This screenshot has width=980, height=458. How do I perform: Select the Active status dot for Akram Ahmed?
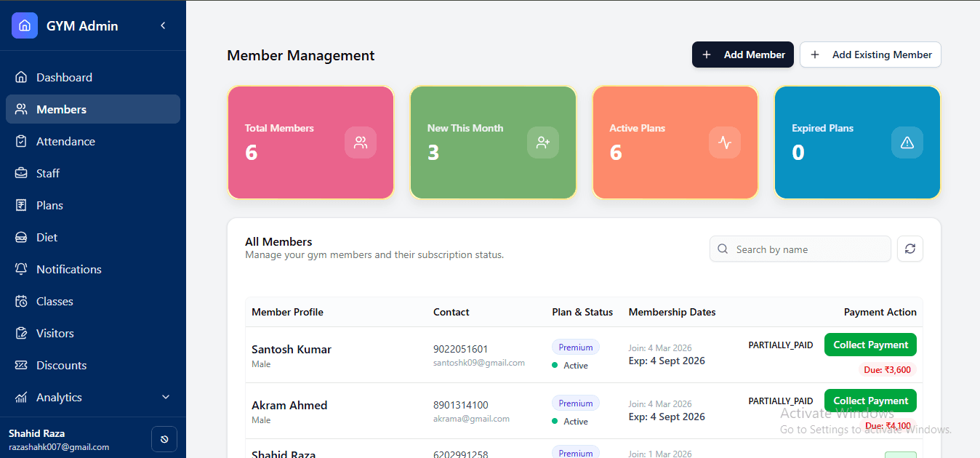(555, 421)
